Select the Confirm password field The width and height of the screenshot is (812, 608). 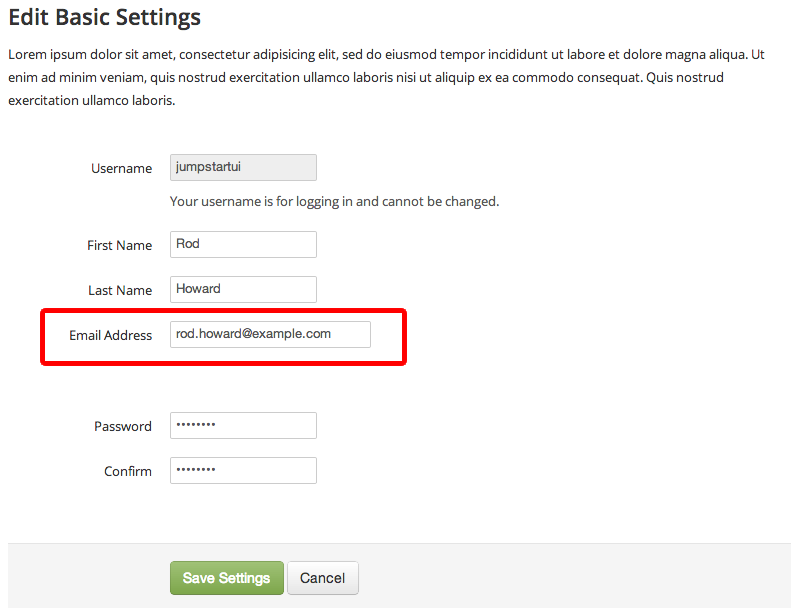pyautogui.click(x=243, y=471)
